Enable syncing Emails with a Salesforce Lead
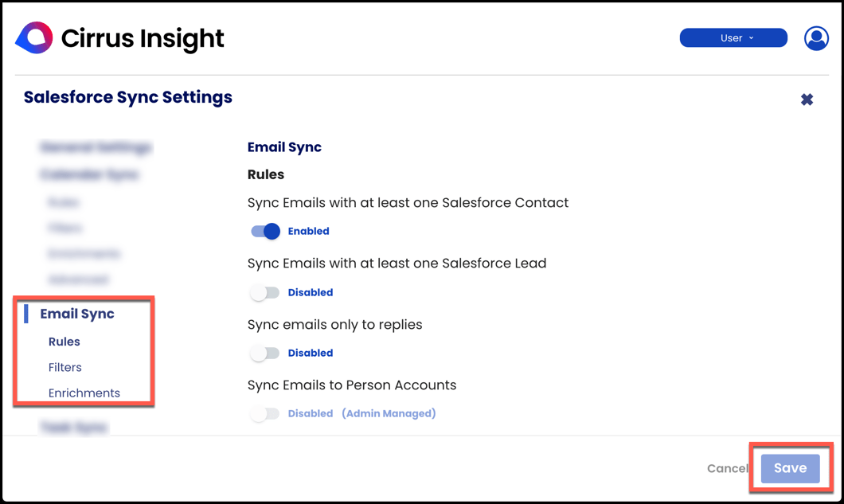This screenshot has height=504, width=844. (264, 292)
